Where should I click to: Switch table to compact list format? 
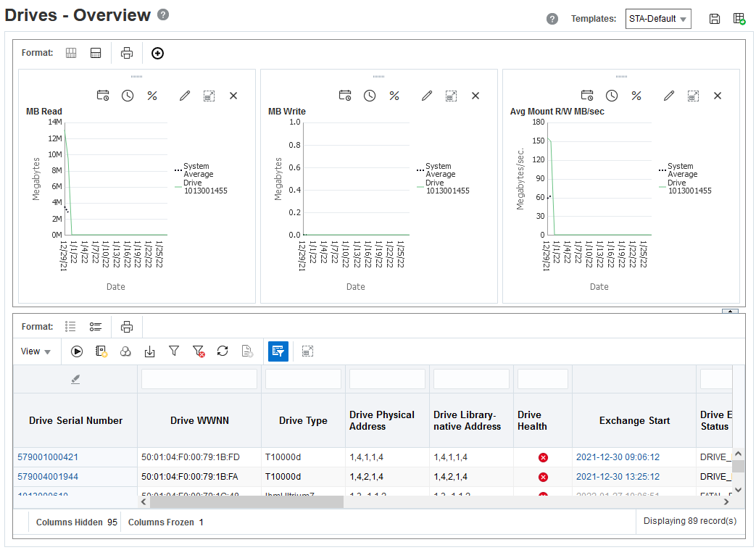(70, 327)
